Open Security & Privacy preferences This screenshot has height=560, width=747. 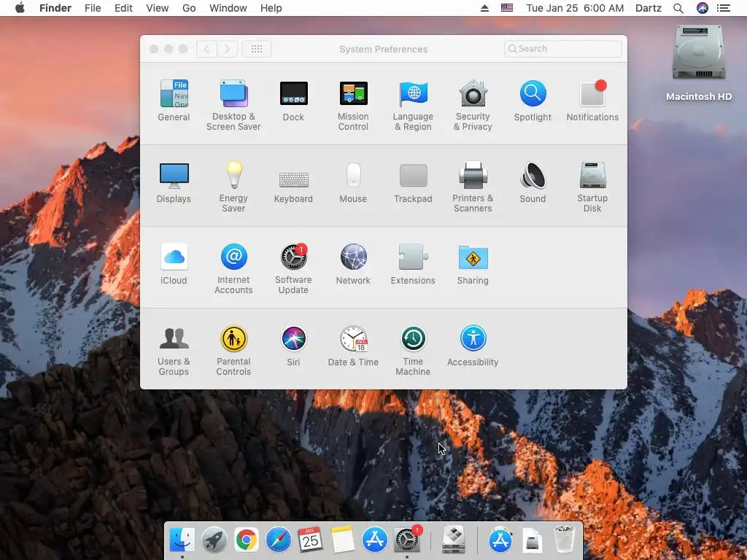pyautogui.click(x=473, y=105)
